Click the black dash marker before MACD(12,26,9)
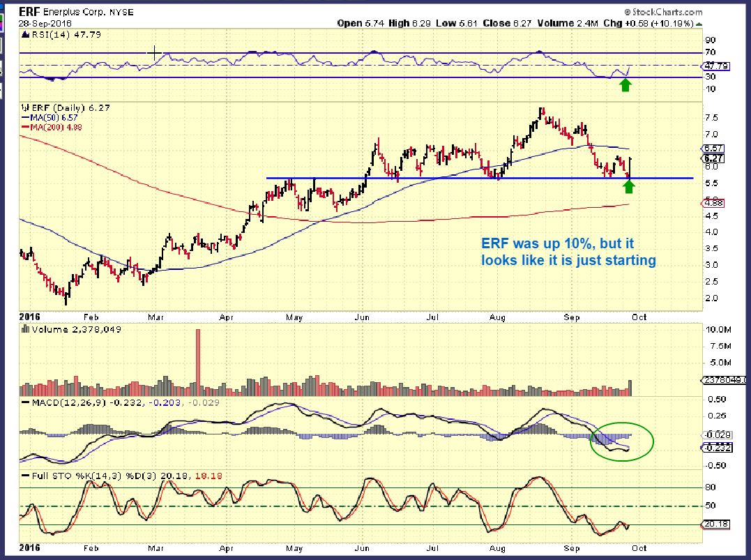751x560 pixels. coord(26,402)
